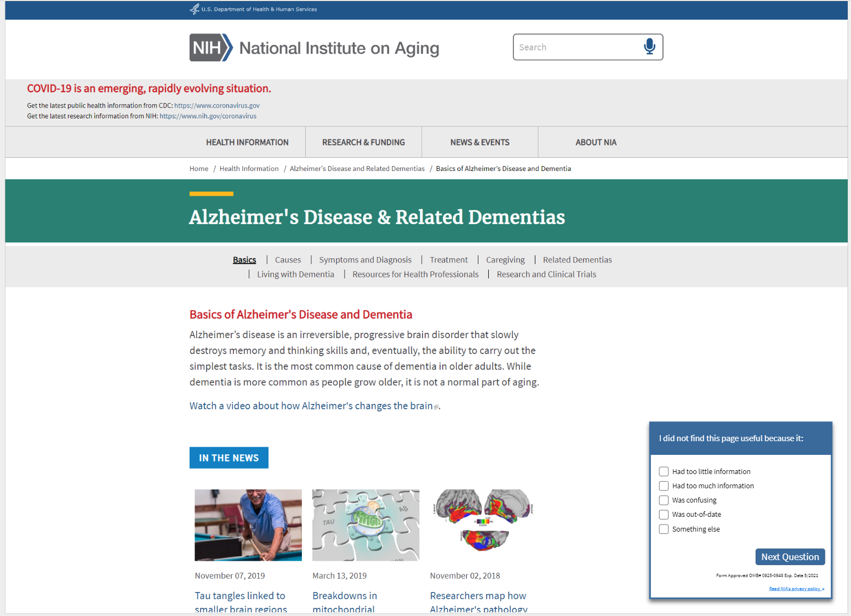
Task: Open the TAU puzzle piece image
Action: coord(365,524)
